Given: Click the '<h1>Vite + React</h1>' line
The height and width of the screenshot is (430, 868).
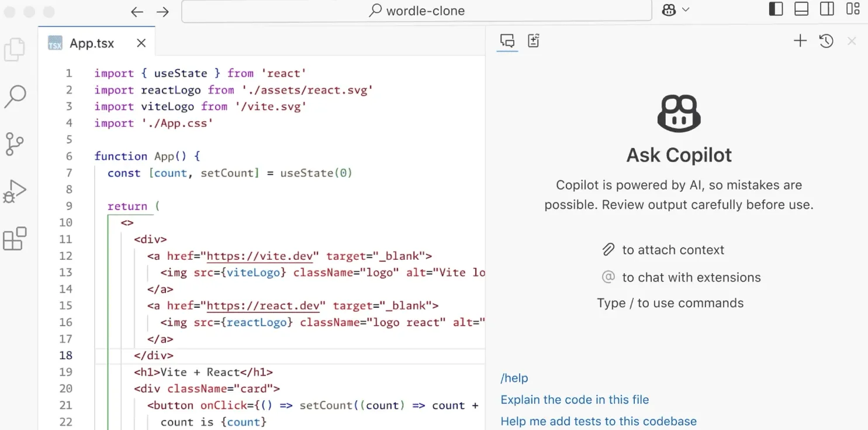Looking at the screenshot, I should (203, 372).
